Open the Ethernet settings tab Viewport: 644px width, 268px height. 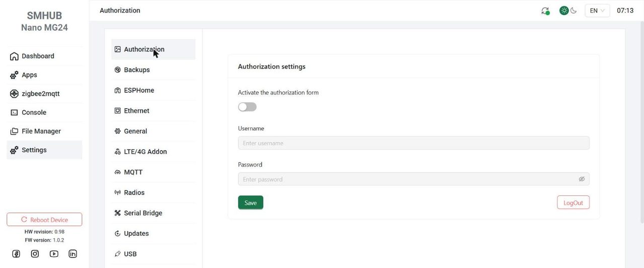(x=153, y=111)
